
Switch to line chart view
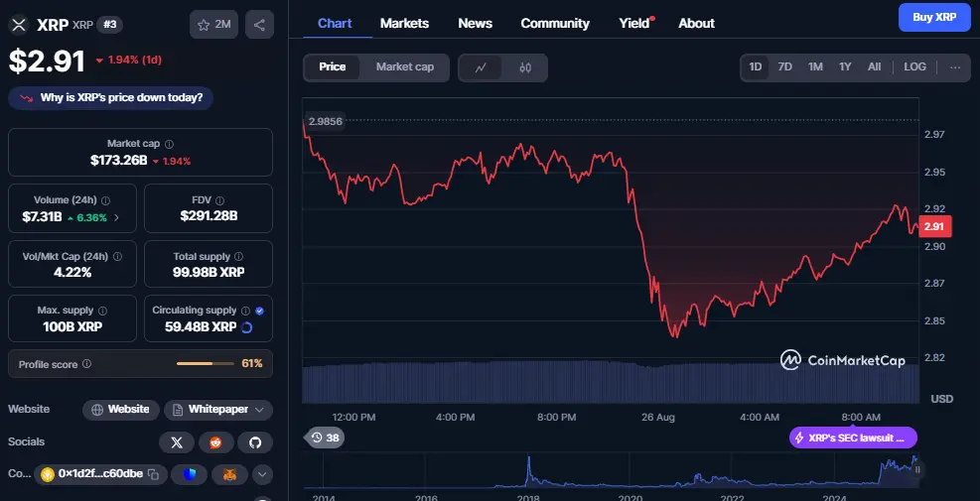coord(481,67)
